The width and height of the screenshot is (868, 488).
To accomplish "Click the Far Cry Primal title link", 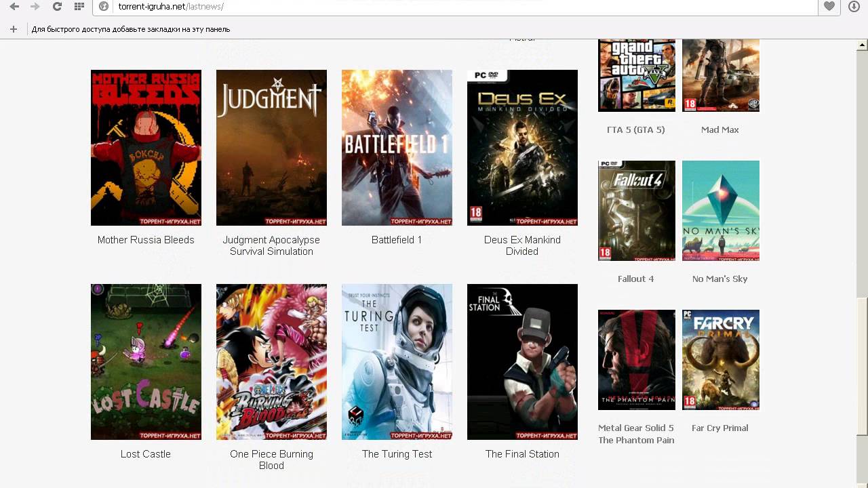I will [x=720, y=428].
